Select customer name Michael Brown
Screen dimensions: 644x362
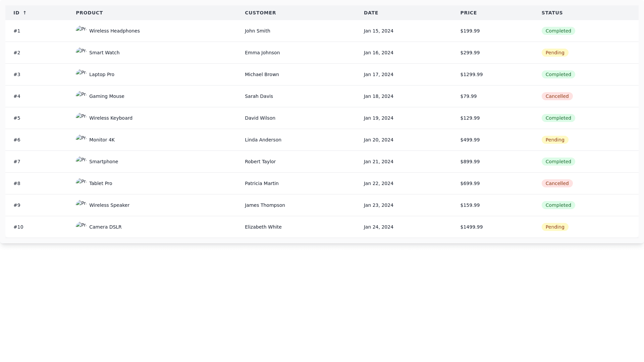pos(262,74)
